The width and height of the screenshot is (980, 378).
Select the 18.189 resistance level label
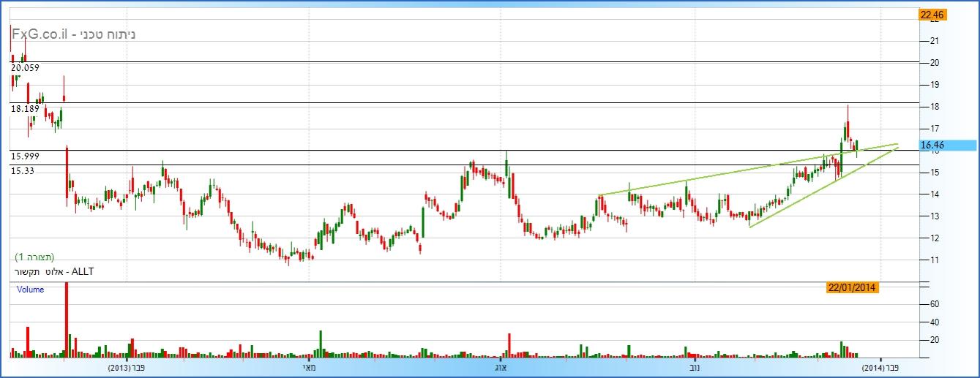coord(25,108)
